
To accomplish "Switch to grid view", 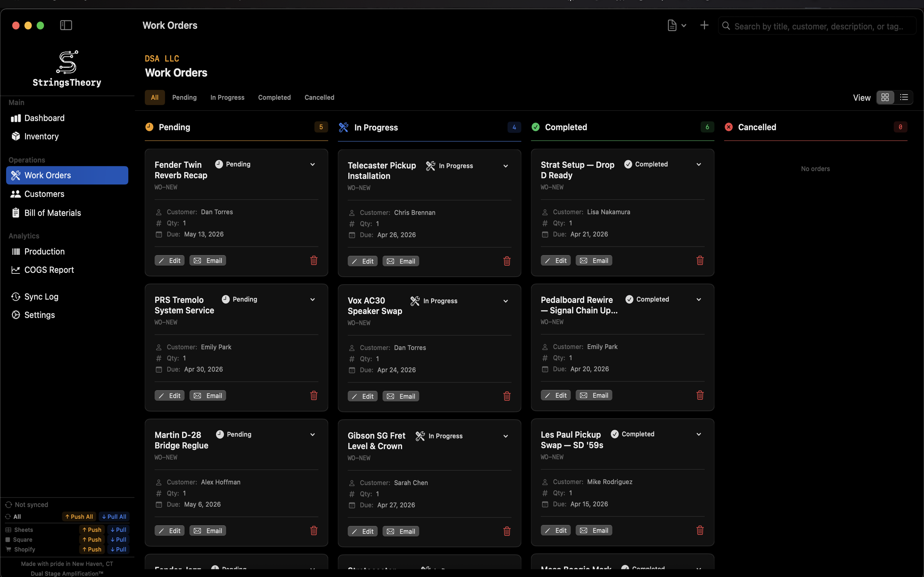I will (885, 97).
